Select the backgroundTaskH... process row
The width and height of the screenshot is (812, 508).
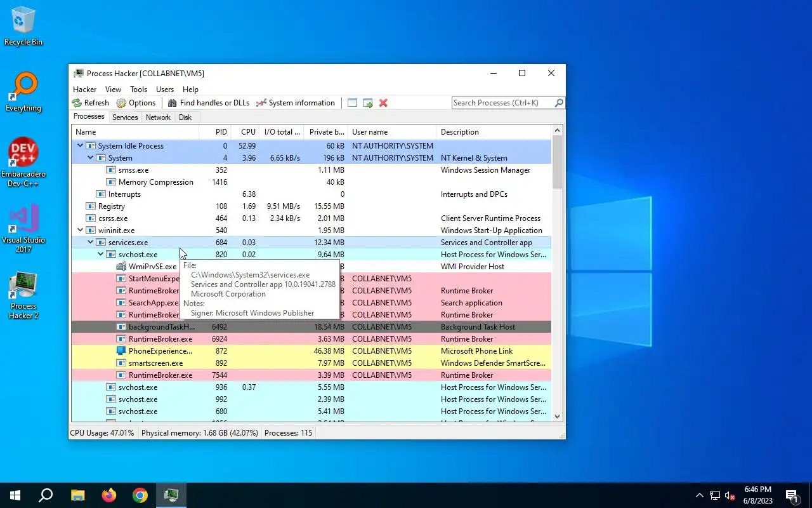311,327
